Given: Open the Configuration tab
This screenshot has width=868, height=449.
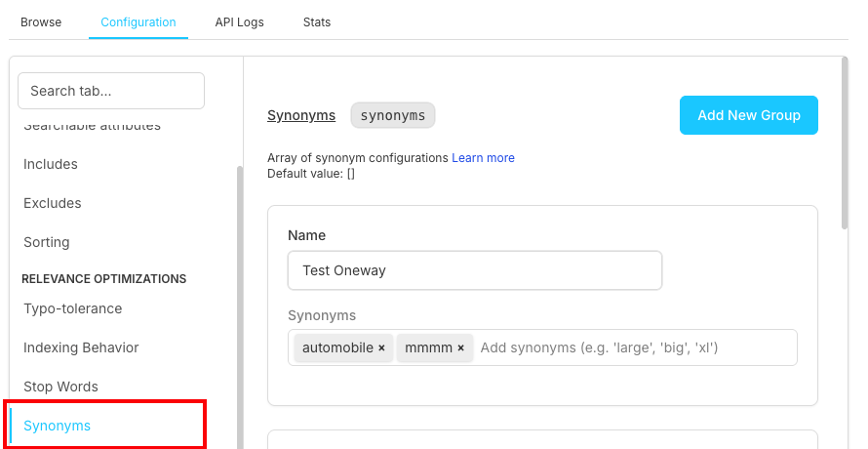Looking at the screenshot, I should tap(138, 22).
